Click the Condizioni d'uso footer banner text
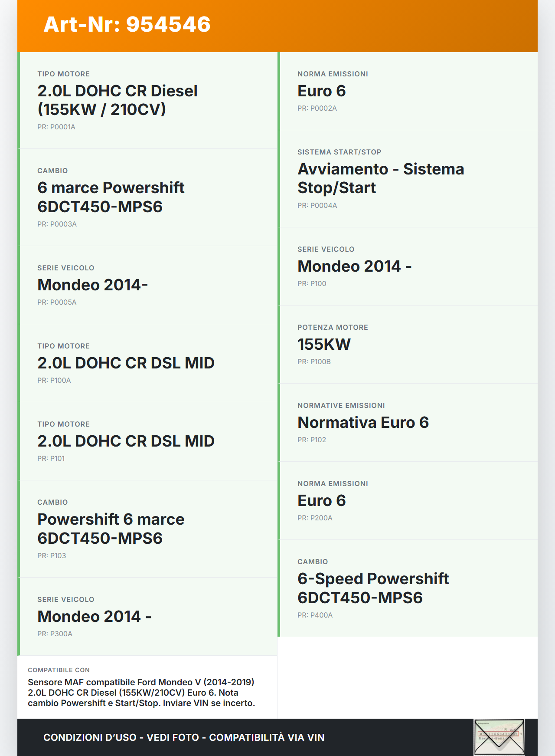This screenshot has width=555, height=756. click(184, 737)
